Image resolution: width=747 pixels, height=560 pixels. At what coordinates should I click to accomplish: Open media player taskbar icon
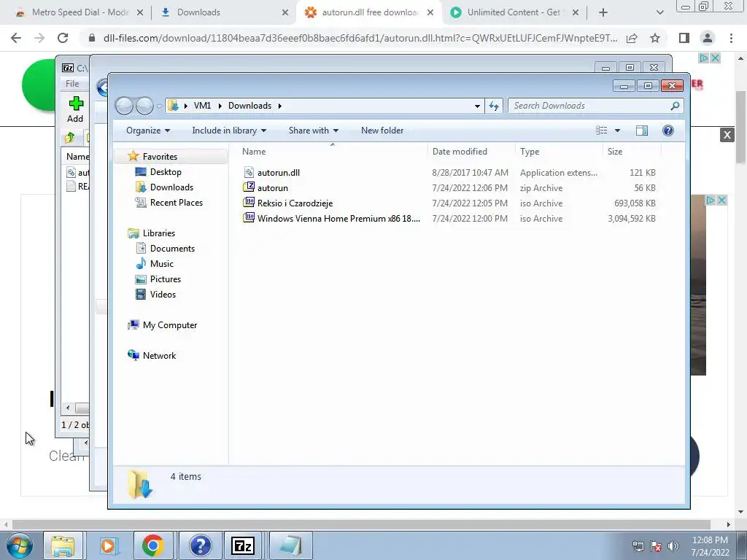(x=108, y=545)
